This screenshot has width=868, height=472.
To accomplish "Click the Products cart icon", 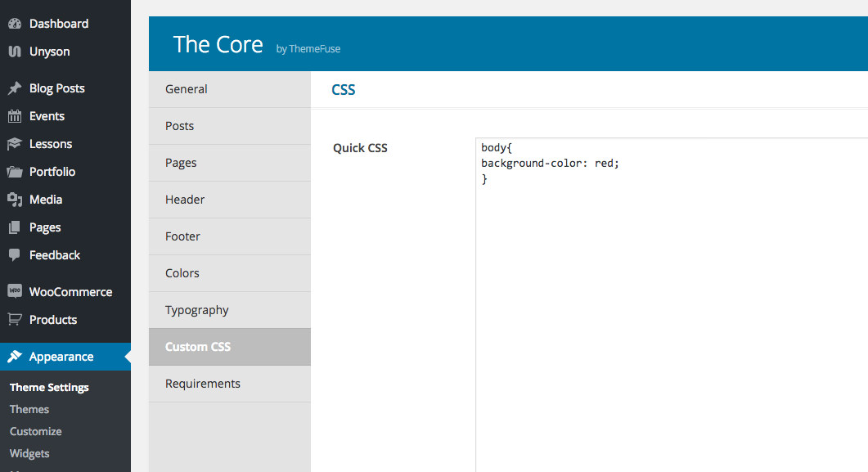I will [x=15, y=319].
